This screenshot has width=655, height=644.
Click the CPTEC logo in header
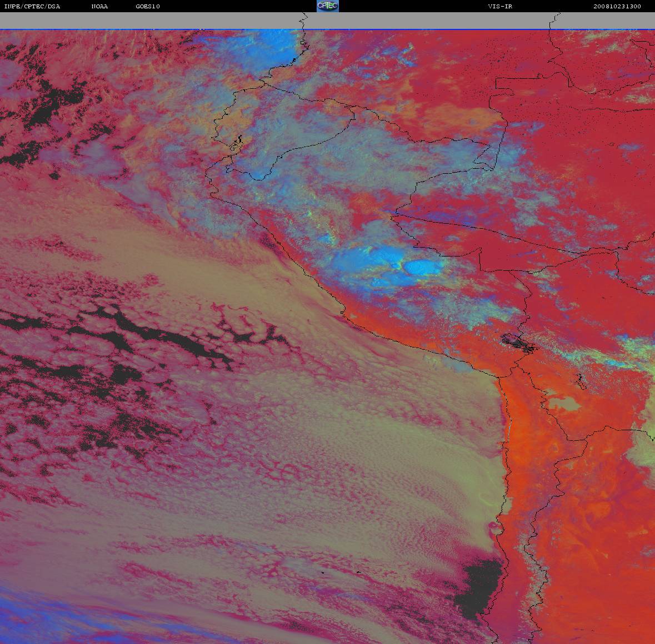(x=328, y=6)
